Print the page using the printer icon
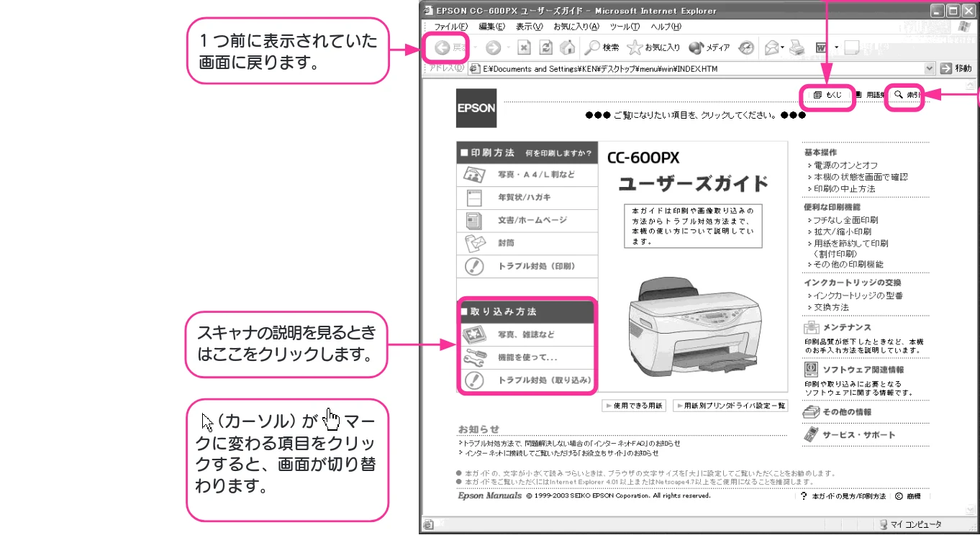 click(x=796, y=48)
